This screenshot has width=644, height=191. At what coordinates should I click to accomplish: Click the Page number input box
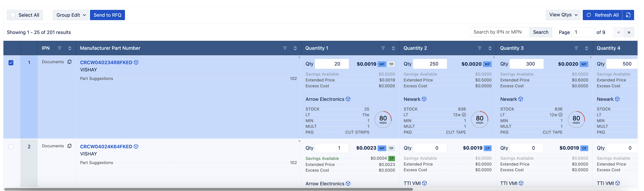pos(583,32)
